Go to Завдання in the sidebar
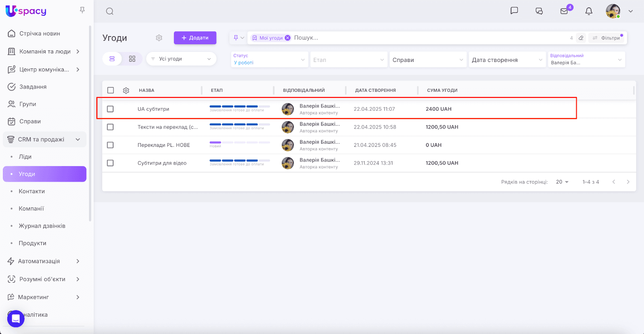The width and height of the screenshot is (644, 334). click(33, 87)
